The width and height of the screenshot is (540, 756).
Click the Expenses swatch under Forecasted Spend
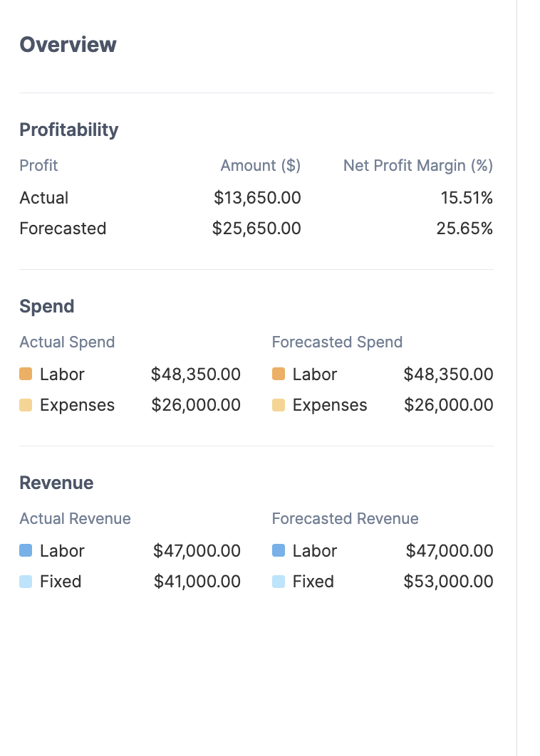point(279,405)
